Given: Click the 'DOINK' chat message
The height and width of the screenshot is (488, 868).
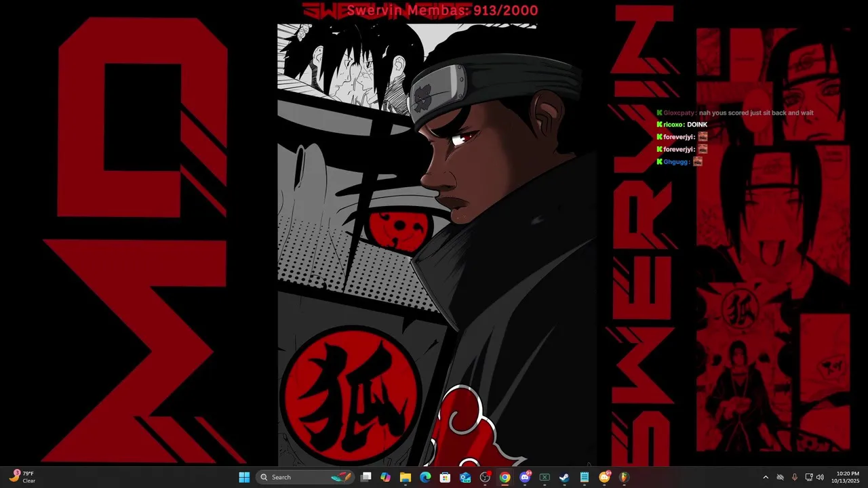Looking at the screenshot, I should (697, 125).
